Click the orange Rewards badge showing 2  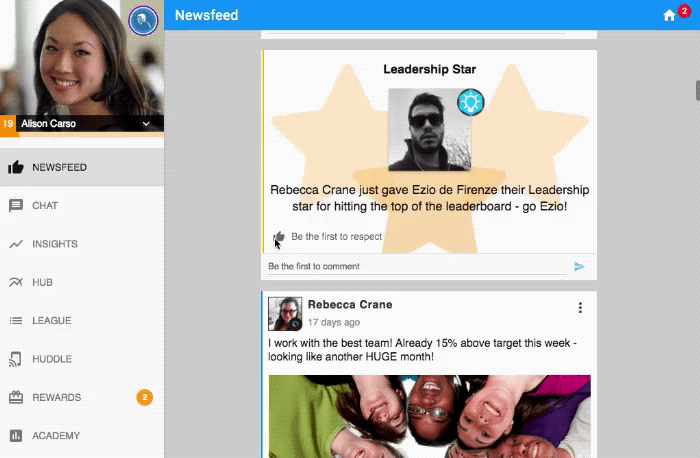(145, 397)
